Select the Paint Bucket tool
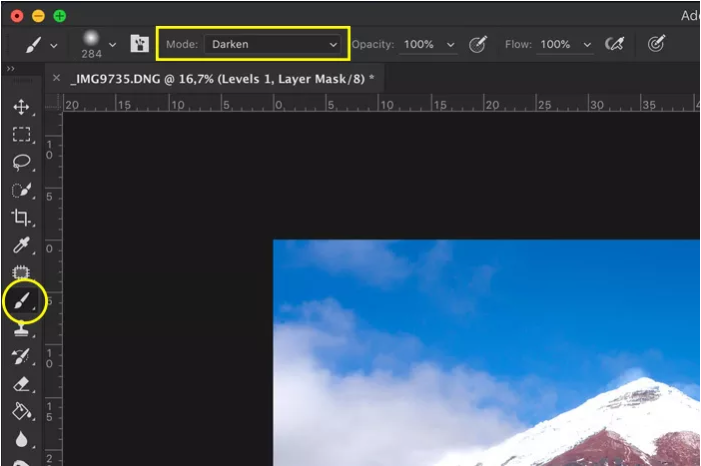 21,410
